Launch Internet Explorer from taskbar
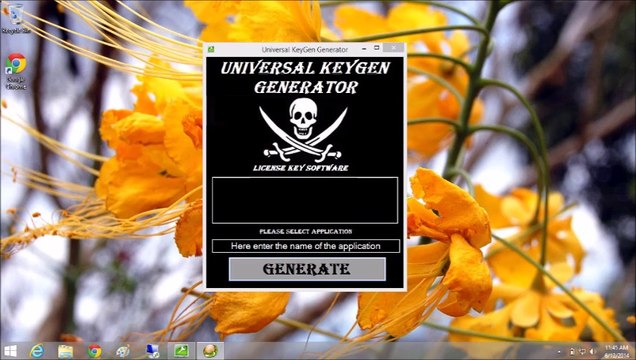 click(x=37, y=351)
